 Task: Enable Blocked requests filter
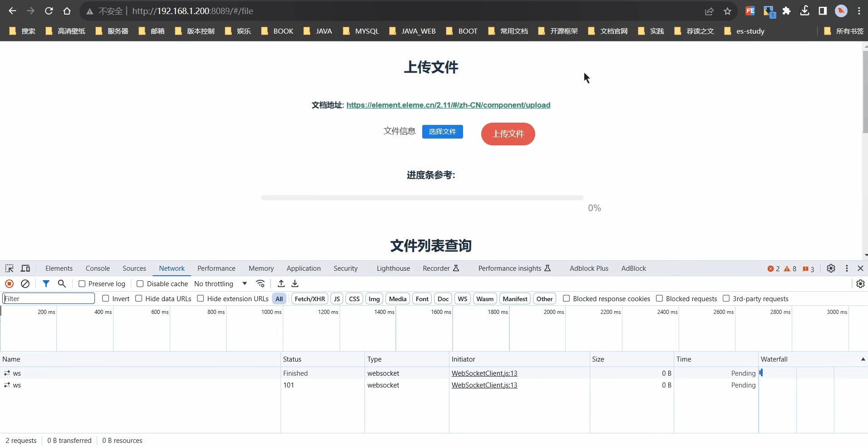coord(660,298)
